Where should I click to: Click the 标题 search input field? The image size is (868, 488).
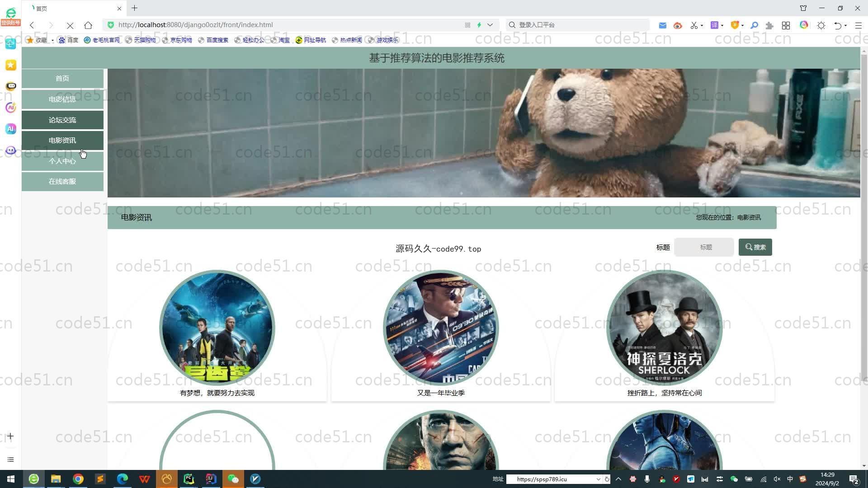704,247
